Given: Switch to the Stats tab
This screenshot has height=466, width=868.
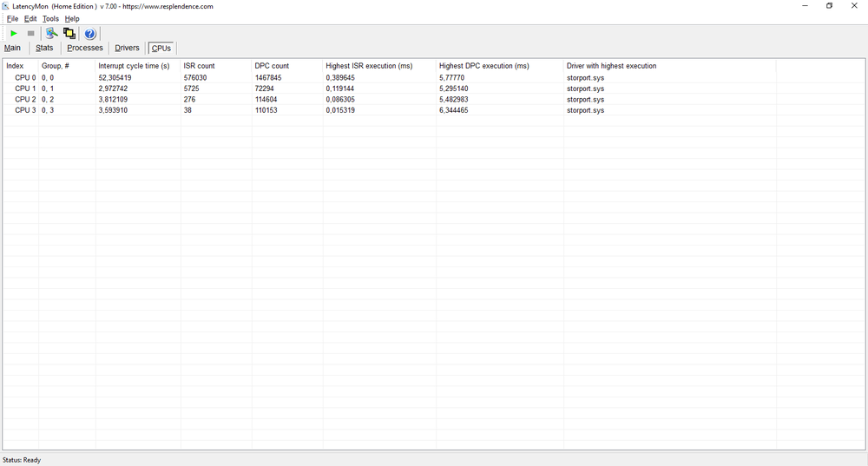Looking at the screenshot, I should point(44,48).
